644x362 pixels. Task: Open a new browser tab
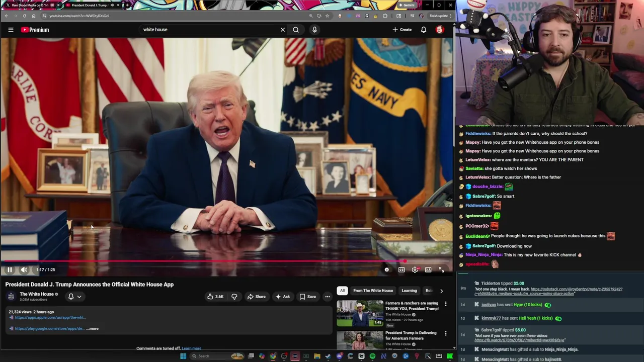(x=127, y=5)
